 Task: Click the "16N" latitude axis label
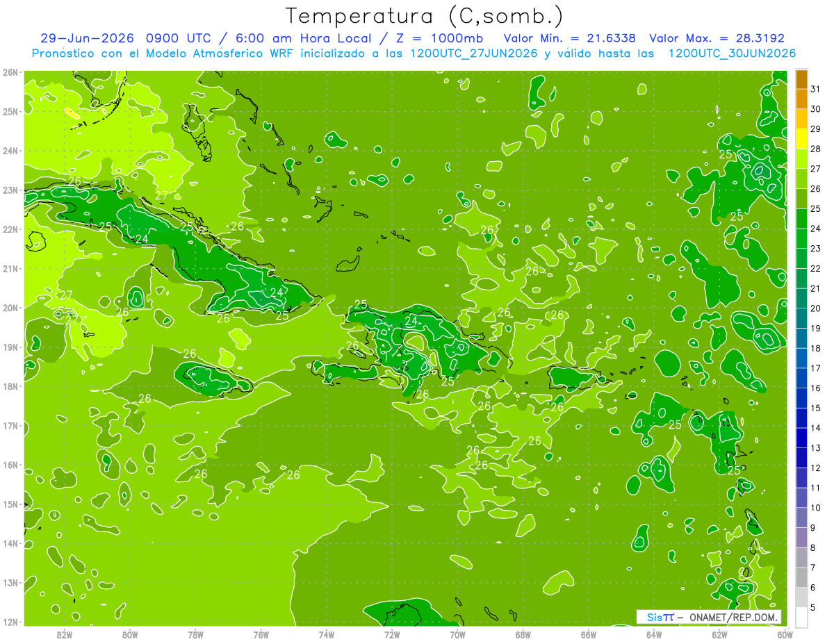(10, 465)
